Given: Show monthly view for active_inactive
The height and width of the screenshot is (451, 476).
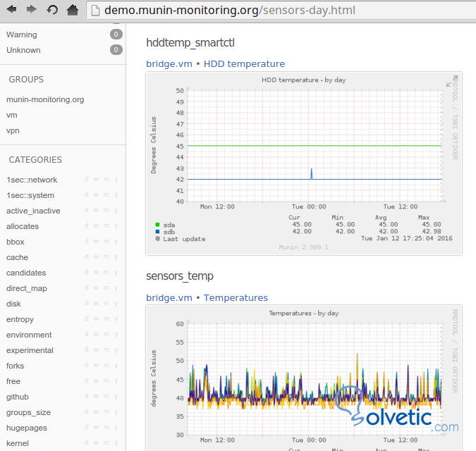Looking at the screenshot, I should click(x=106, y=210).
